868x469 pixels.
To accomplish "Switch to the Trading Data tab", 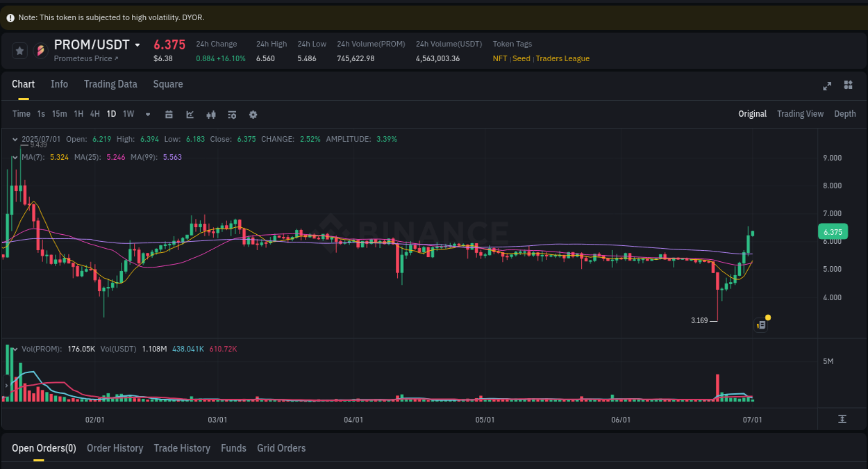I will [x=110, y=84].
